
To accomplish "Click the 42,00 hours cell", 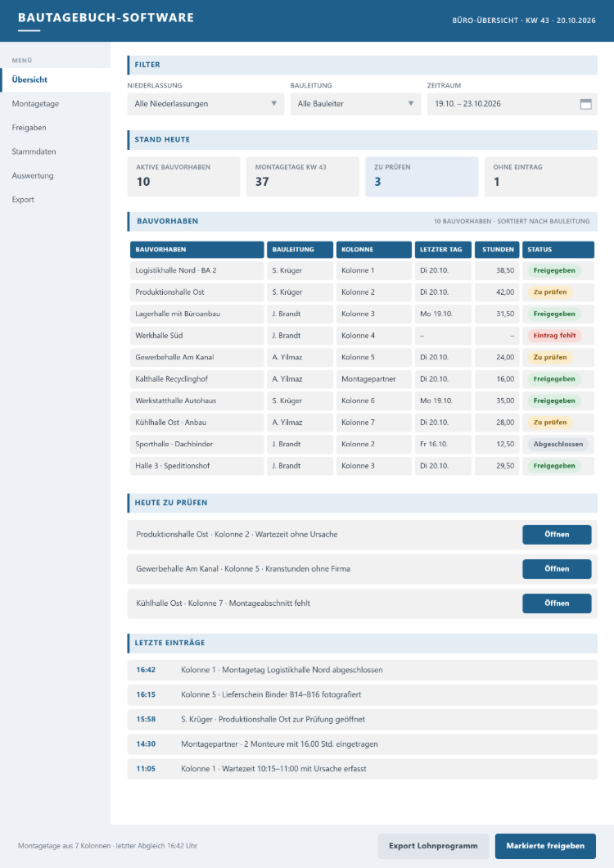I will click(497, 292).
